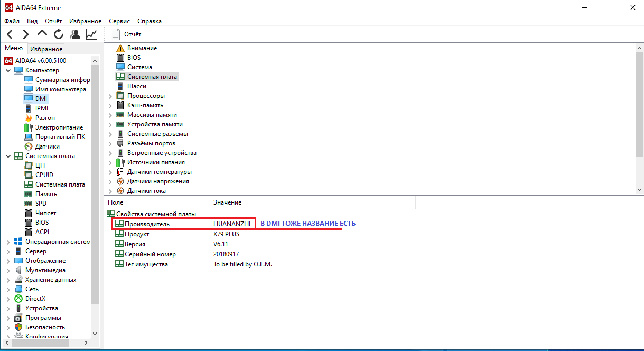
Task: Click the ACPI icon in sidebar
Action: click(29, 232)
